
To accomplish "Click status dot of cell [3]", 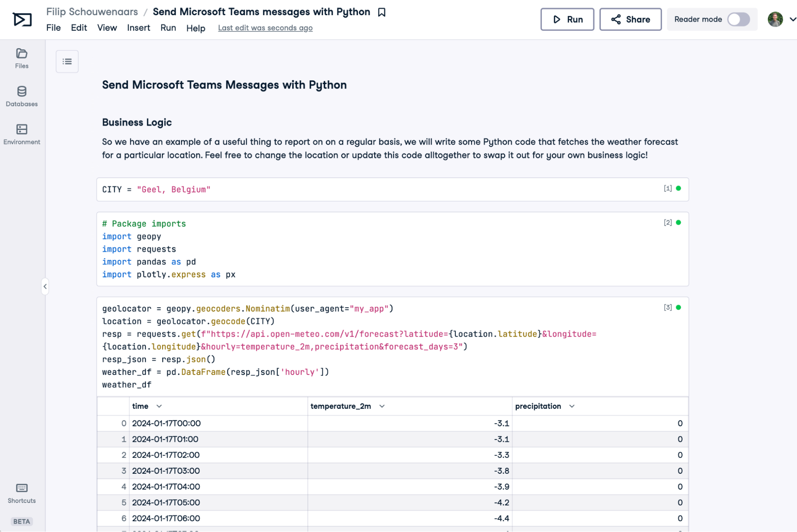I will click(x=678, y=307).
